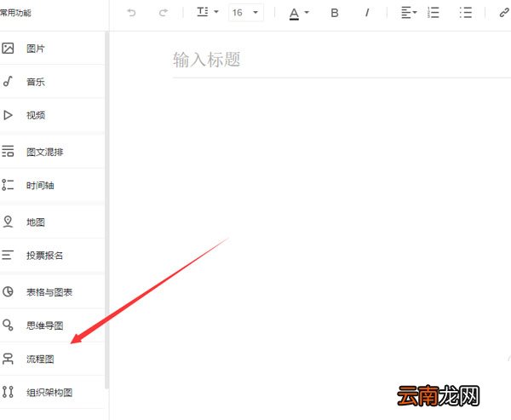Click the picture icon in sidebar
The image size is (511, 420).
(8, 49)
